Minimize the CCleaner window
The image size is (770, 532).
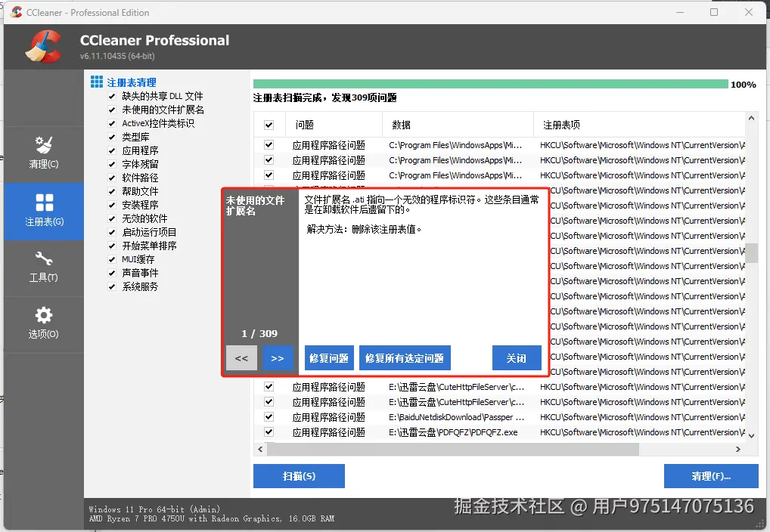click(680, 12)
